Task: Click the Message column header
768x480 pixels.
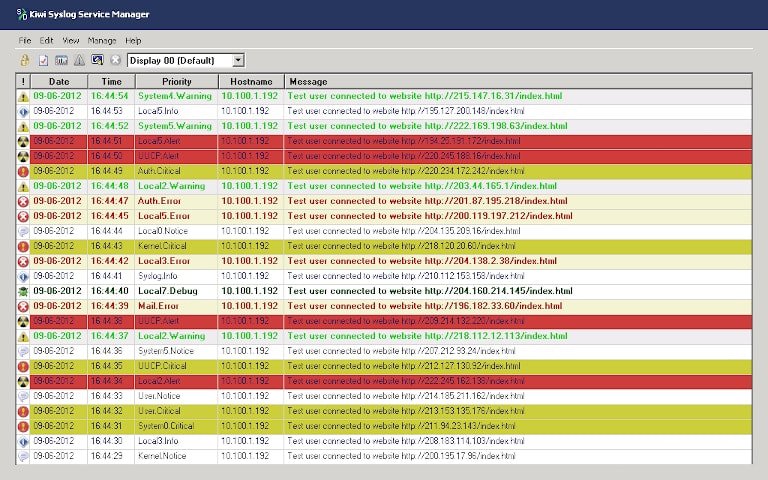Action: 518,81
